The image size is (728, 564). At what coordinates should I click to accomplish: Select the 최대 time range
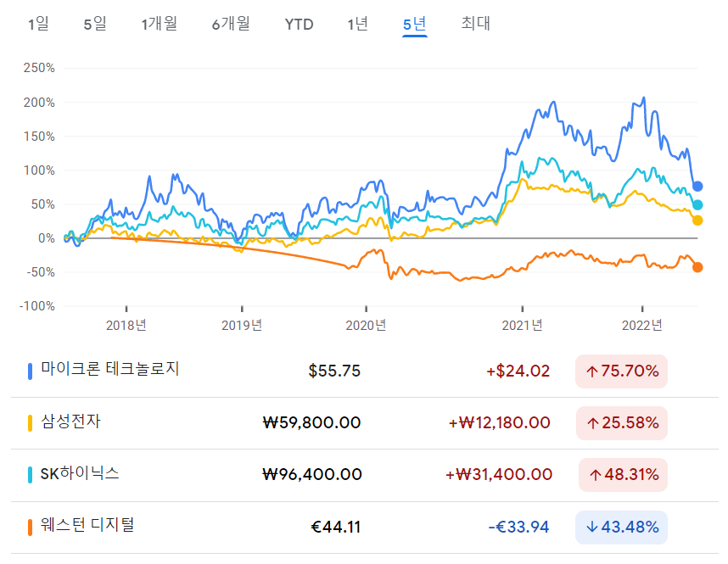pyautogui.click(x=475, y=25)
